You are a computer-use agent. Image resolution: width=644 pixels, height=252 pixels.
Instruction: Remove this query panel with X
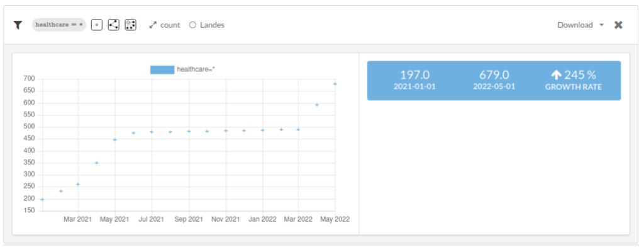618,25
